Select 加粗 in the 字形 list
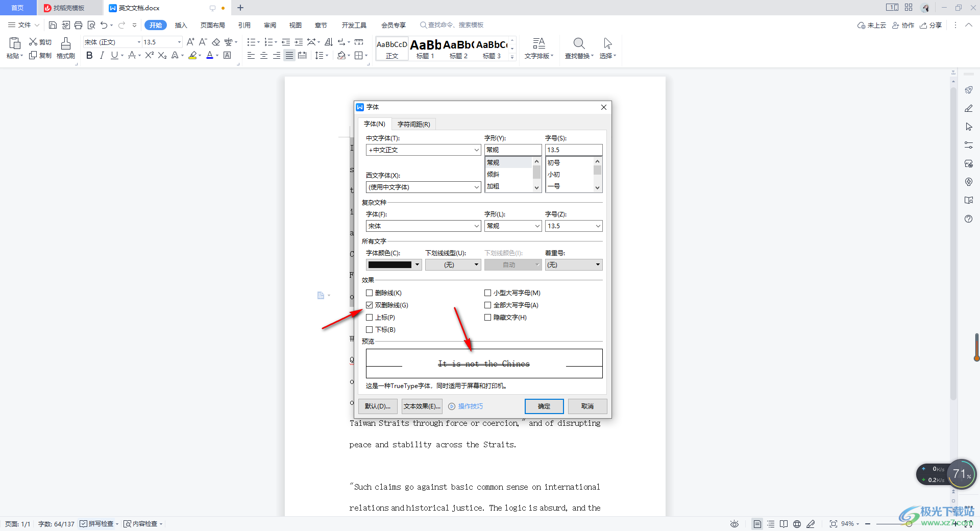 pos(493,186)
